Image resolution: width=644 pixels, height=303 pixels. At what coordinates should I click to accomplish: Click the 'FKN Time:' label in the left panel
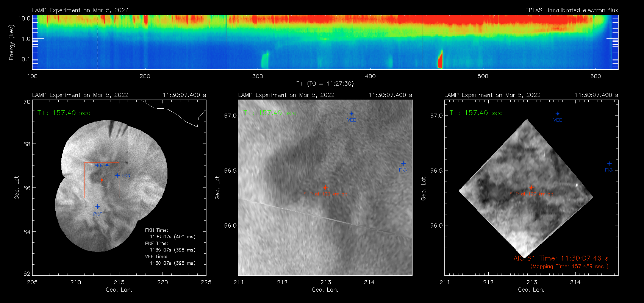pos(156,230)
